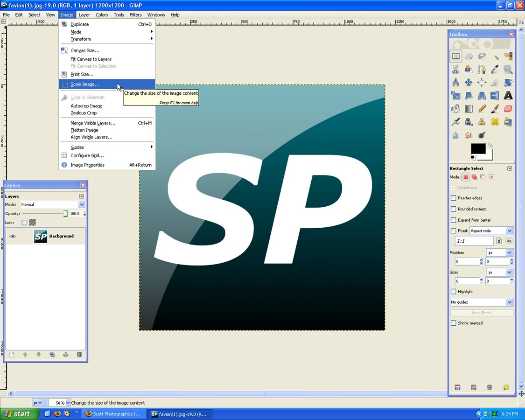Select the Eraser tool

[x=508, y=109]
